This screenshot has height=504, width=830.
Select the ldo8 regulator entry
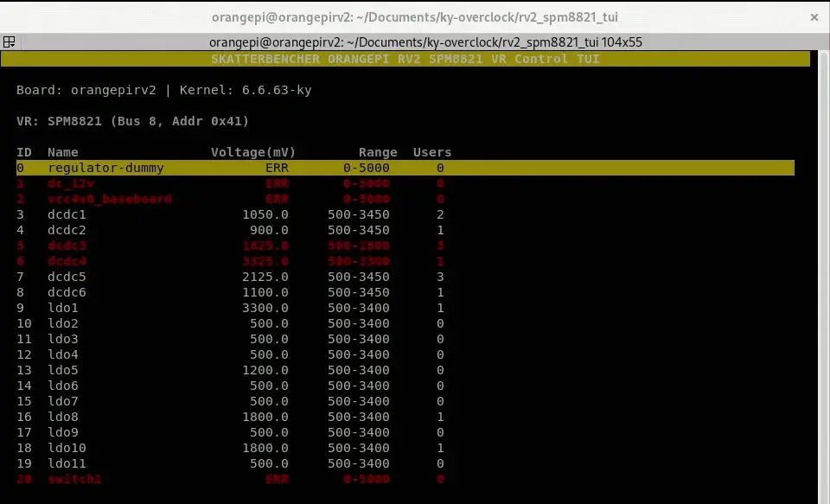pos(63,417)
